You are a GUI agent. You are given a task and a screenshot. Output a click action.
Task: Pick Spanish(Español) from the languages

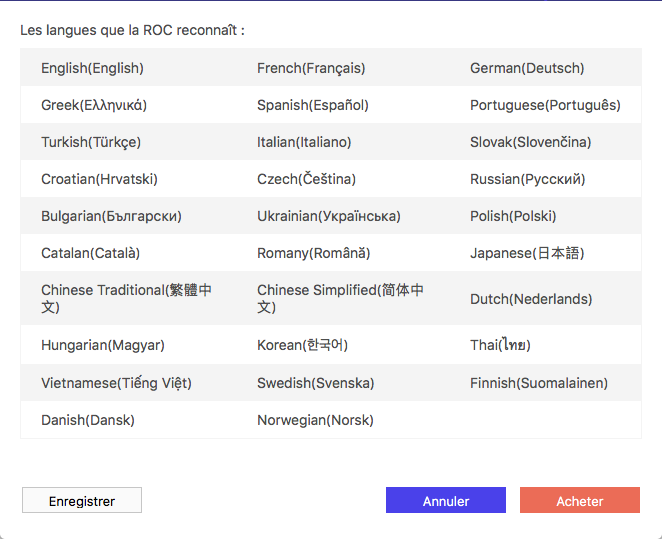313,105
